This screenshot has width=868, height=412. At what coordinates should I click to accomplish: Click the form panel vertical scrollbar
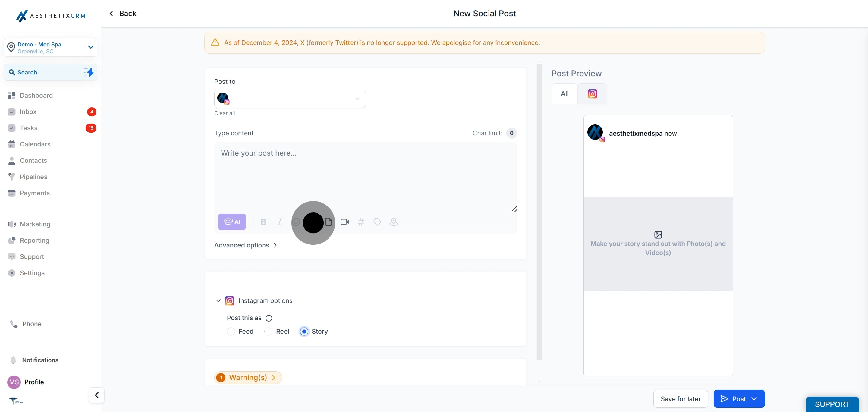tap(539, 212)
